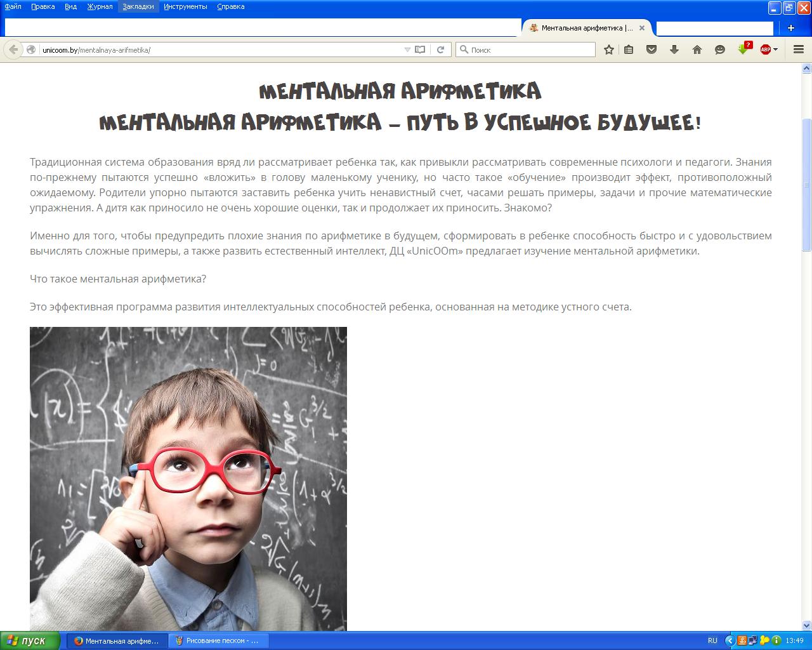
Task: Open the downloads arrow panel
Action: 674,50
